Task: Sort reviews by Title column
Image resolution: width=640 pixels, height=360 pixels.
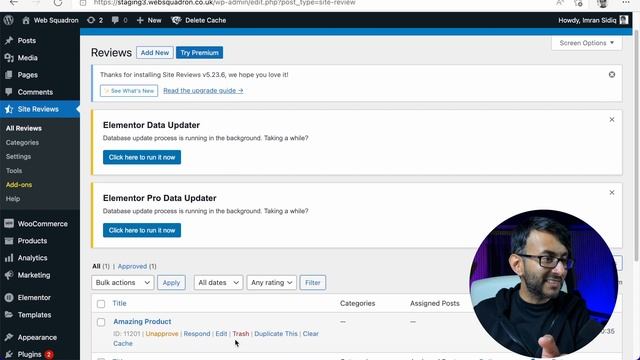Action: point(120,303)
